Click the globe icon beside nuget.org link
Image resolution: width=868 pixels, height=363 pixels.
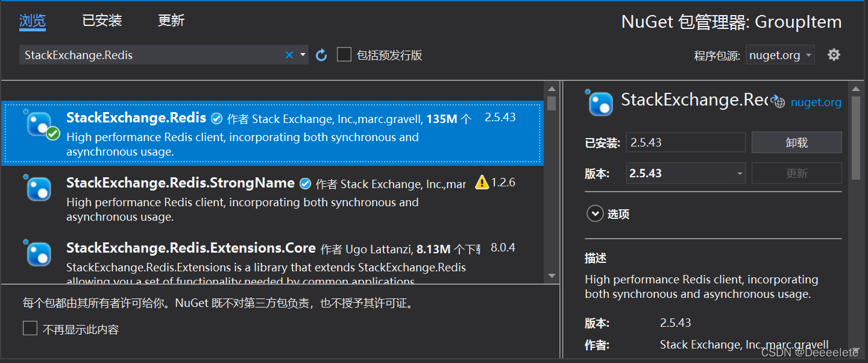778,102
